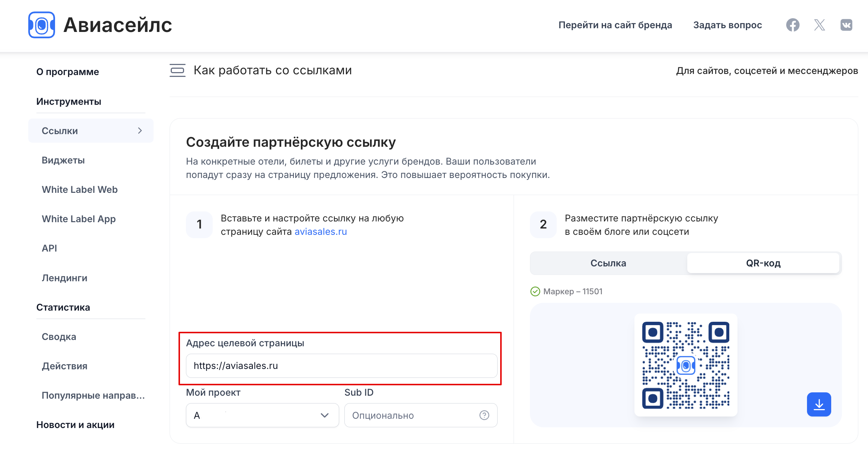Open Виджеты in the sidebar

tap(63, 160)
